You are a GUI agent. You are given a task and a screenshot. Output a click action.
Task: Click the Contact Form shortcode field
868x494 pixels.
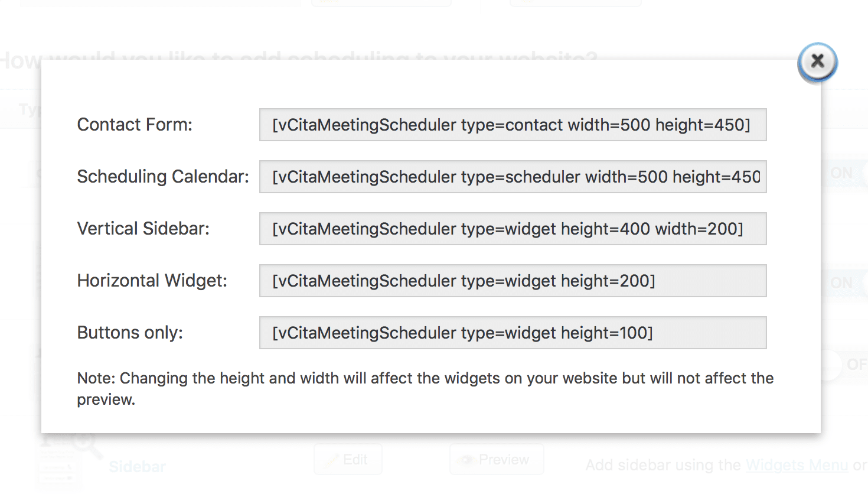click(x=513, y=125)
